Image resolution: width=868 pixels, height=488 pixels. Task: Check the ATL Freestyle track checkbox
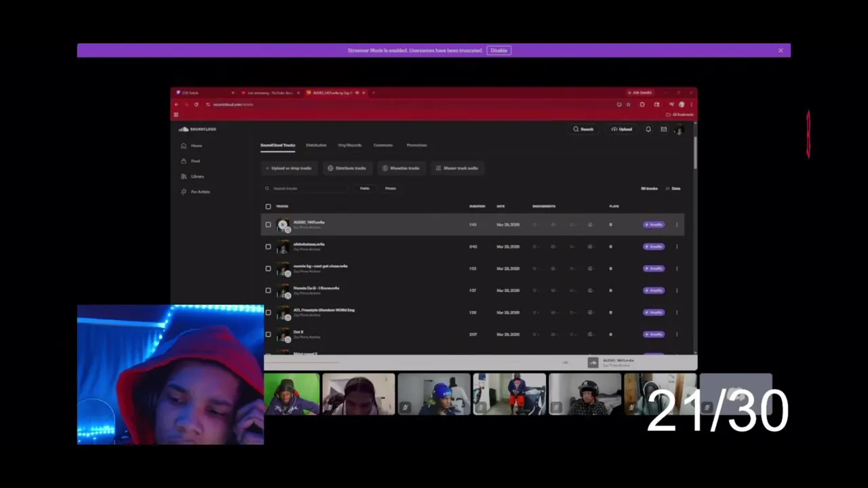(x=268, y=312)
